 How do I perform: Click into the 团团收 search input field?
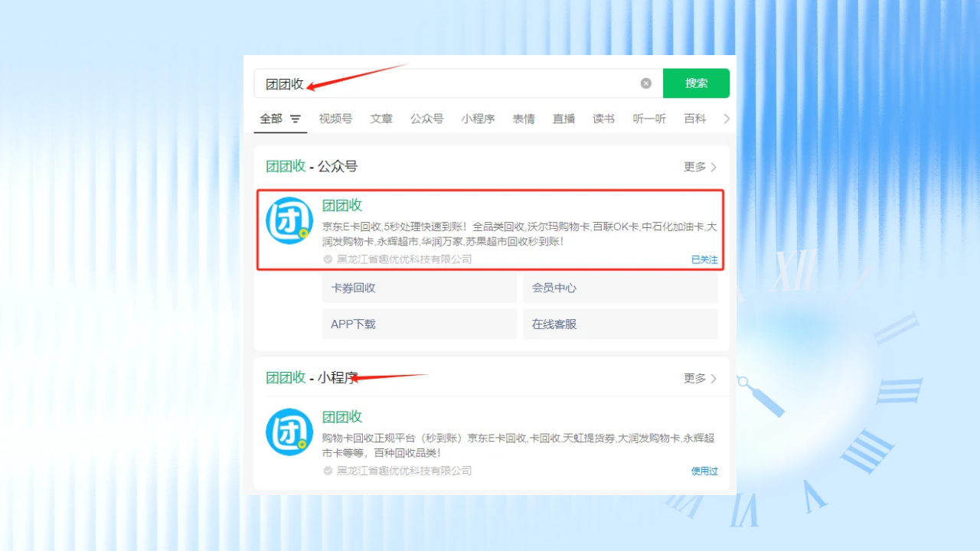[458, 83]
